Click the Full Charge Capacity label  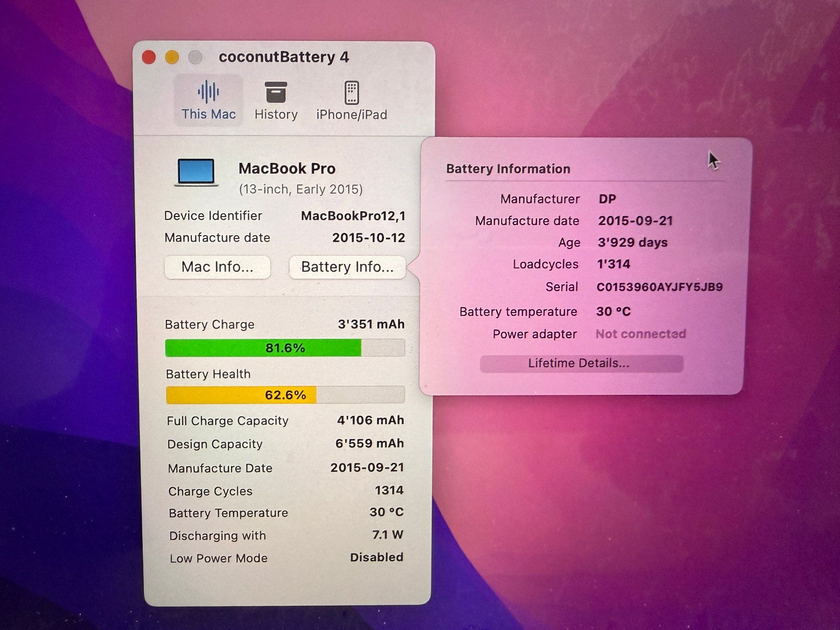[x=228, y=421]
